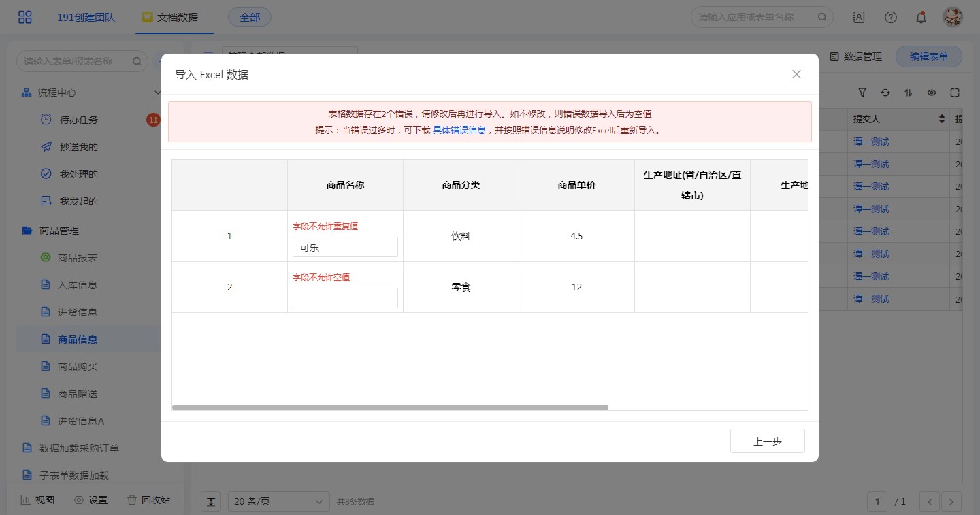The width and height of the screenshot is (980, 515).
Task: Open the contacts icon in top bar
Action: 859,18
